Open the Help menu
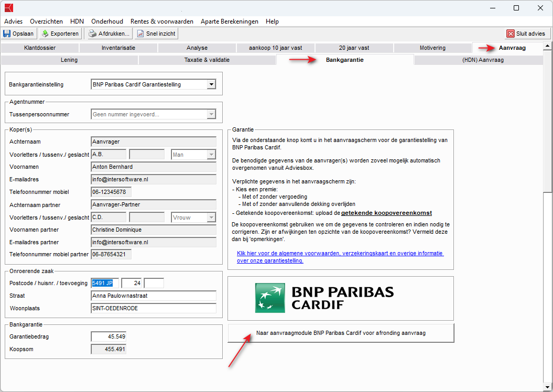553x392 pixels. 272,21
